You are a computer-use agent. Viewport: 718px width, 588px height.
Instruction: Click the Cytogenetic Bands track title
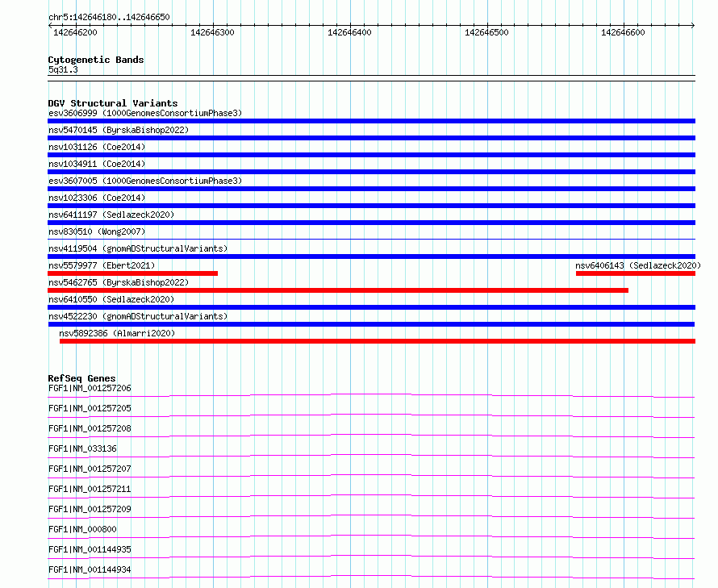pyautogui.click(x=96, y=60)
